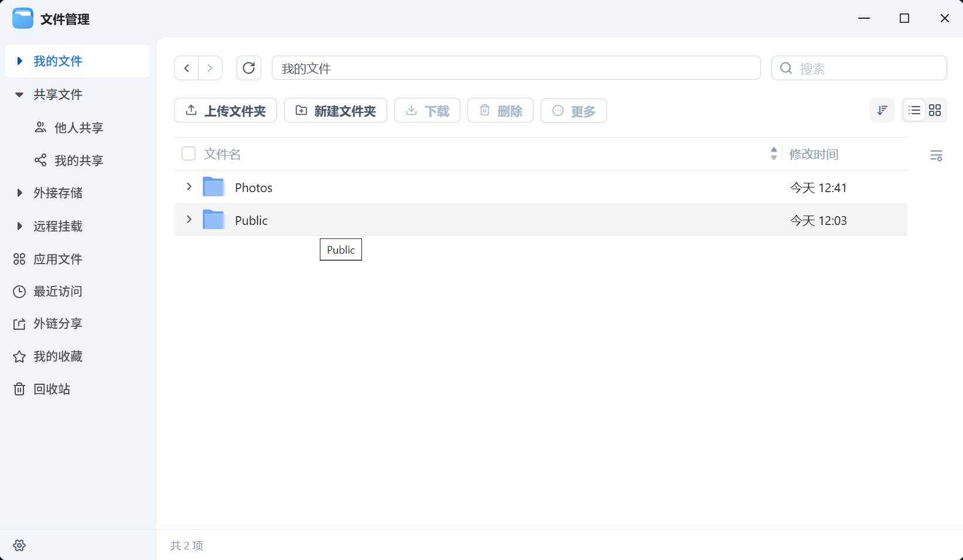
Task: Click the 我的收藏 star icon
Action: [x=19, y=356]
